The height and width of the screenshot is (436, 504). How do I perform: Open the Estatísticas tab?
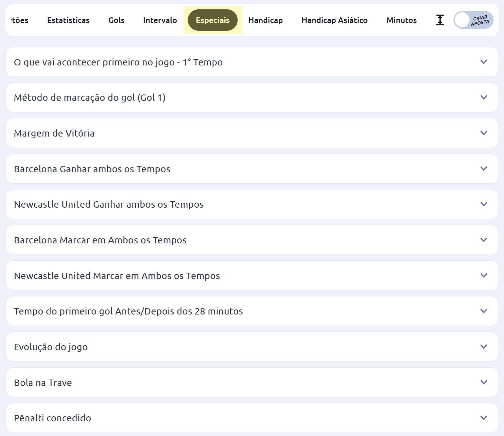[x=68, y=20]
